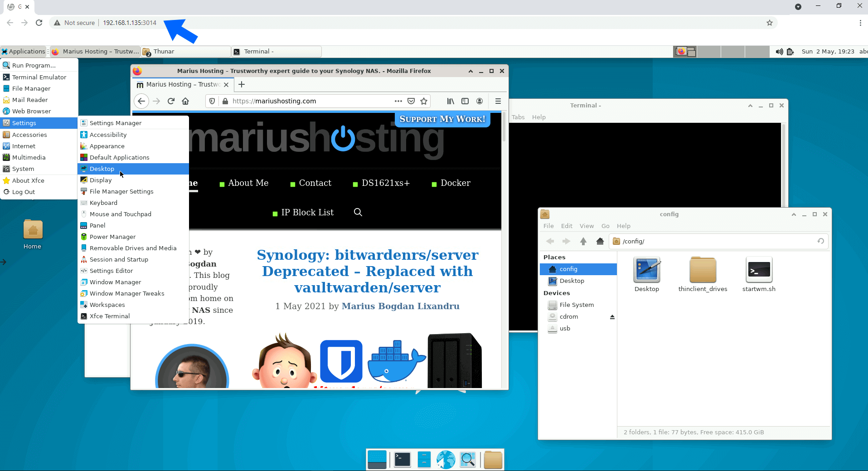868x471 pixels.
Task: Open the Contact site link
Action: (315, 183)
